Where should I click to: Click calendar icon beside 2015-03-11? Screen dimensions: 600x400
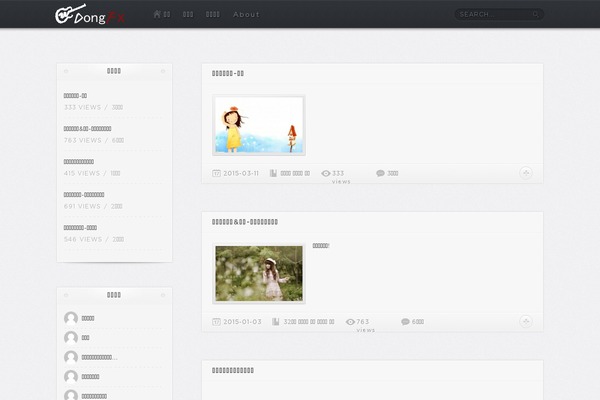[x=216, y=173]
